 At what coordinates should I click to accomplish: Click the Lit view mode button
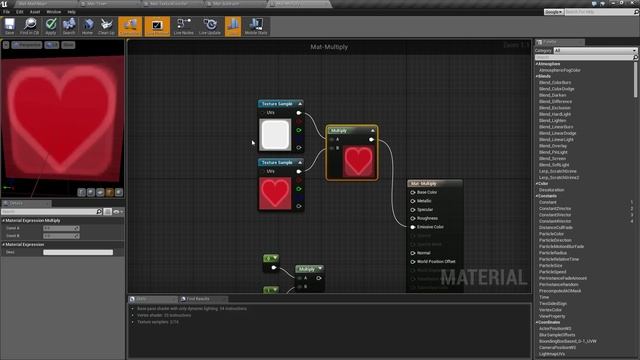(52, 45)
